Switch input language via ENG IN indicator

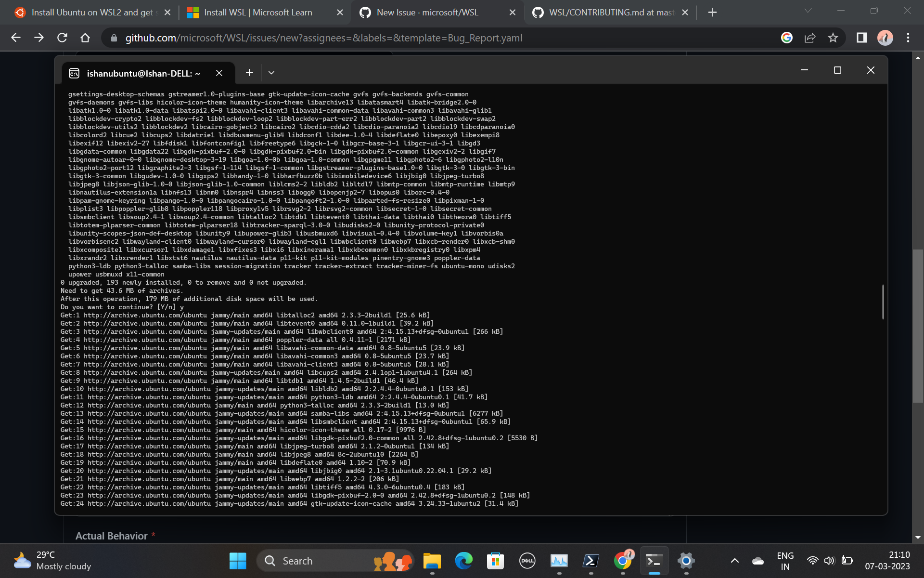tap(785, 561)
